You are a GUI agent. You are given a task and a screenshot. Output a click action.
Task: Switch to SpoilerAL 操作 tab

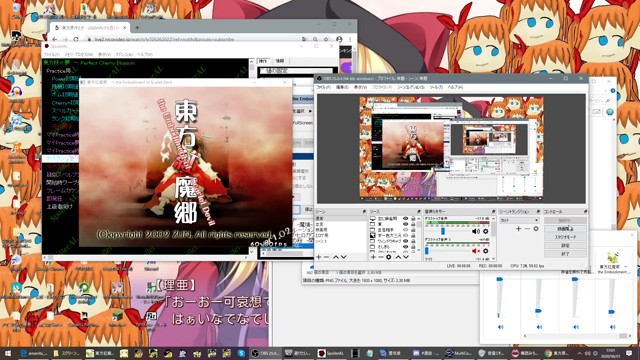(x=263, y=61)
